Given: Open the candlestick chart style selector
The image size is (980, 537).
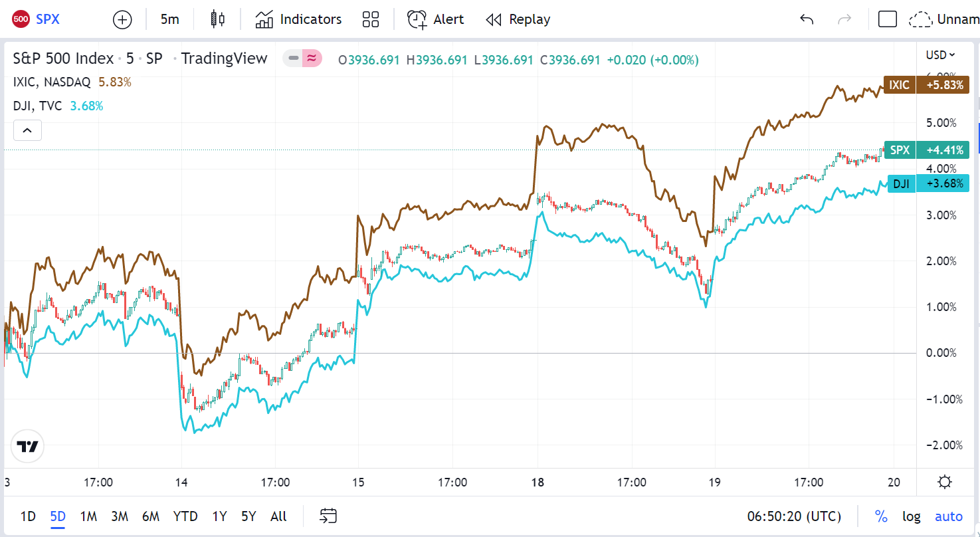Looking at the screenshot, I should point(217,19).
